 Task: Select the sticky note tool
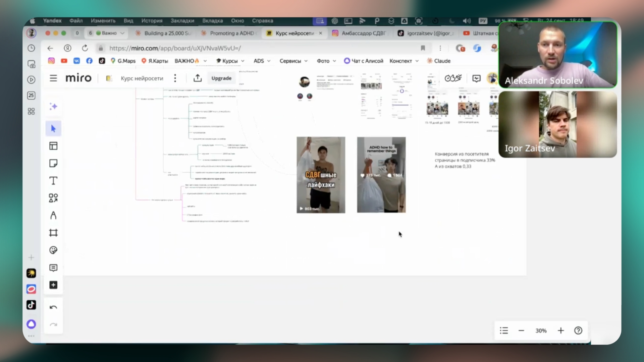click(x=53, y=163)
